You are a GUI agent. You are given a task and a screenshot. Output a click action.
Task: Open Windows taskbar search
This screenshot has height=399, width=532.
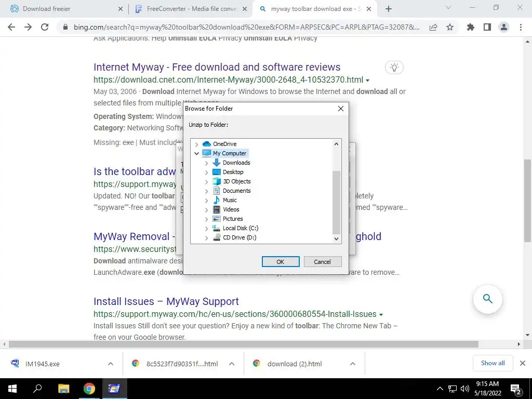tap(37, 389)
